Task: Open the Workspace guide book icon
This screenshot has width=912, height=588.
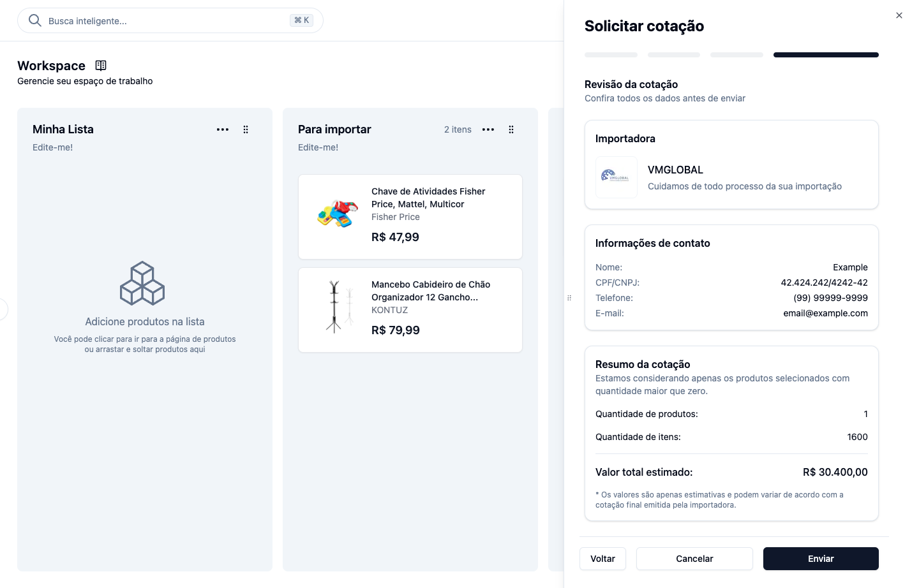Action: (101, 65)
